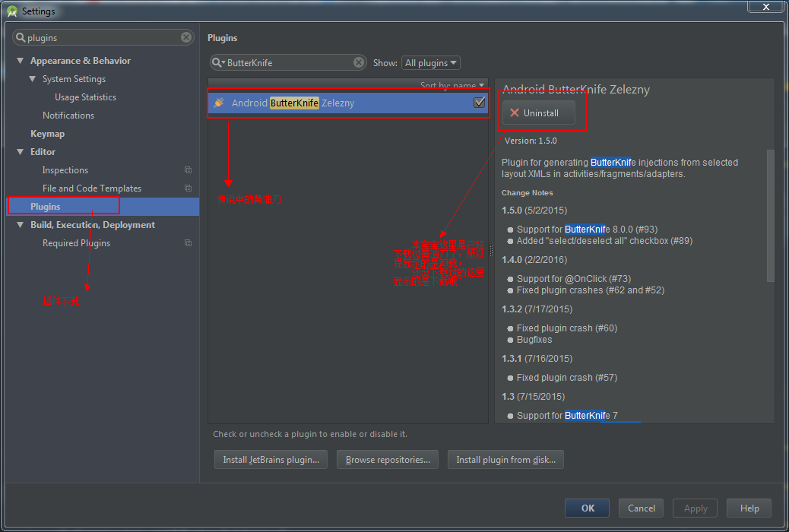This screenshot has width=789, height=532.
Task: Click the Uninstall plugin button
Action: click(538, 112)
